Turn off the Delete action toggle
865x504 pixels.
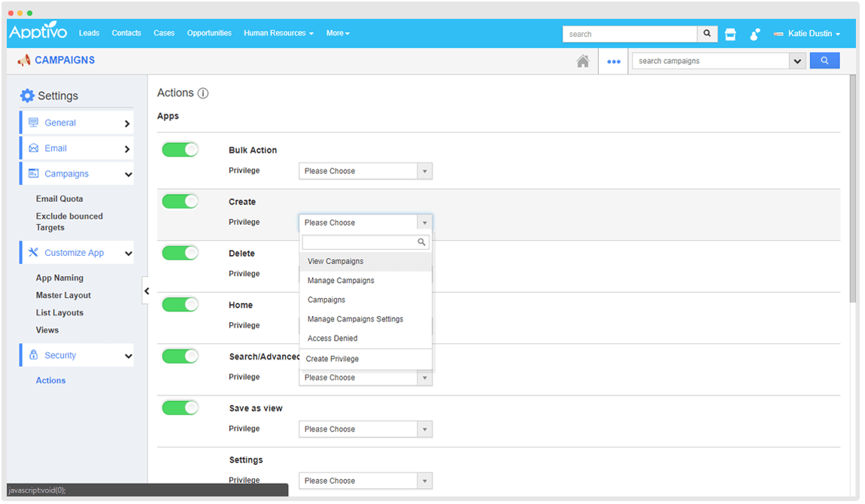[x=180, y=253]
